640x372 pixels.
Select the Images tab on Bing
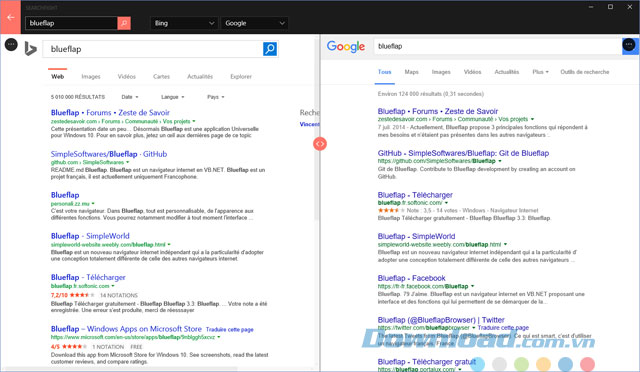91,76
